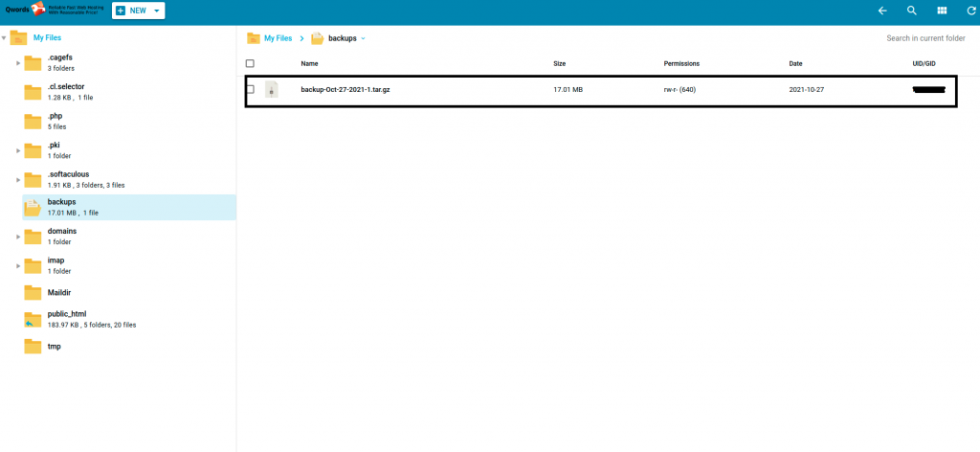Open the Maildir folder
The image size is (980, 452).
pos(59,292)
